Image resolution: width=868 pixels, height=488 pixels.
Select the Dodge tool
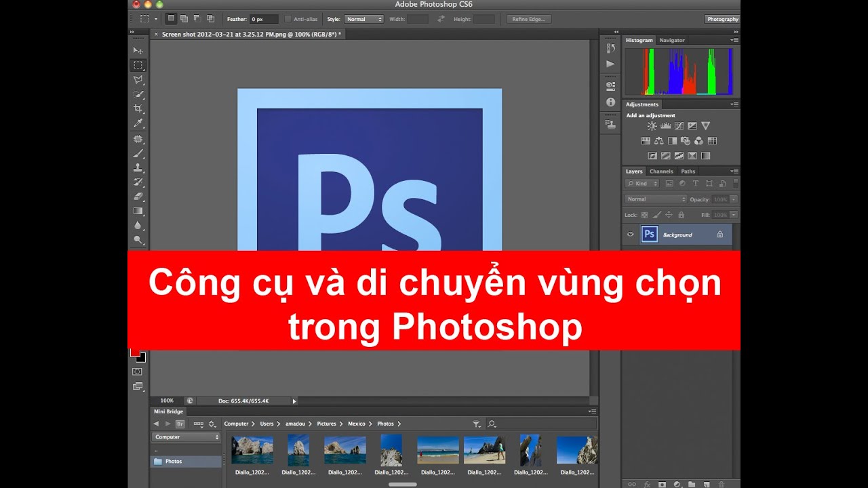click(138, 239)
